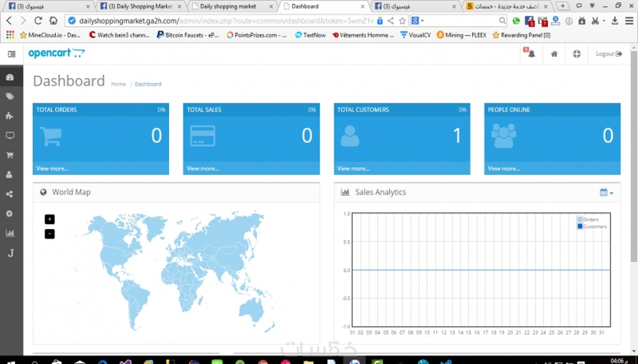Image resolution: width=638 pixels, height=364 pixels.
Task: View more under Total Orders
Action: [x=53, y=168]
